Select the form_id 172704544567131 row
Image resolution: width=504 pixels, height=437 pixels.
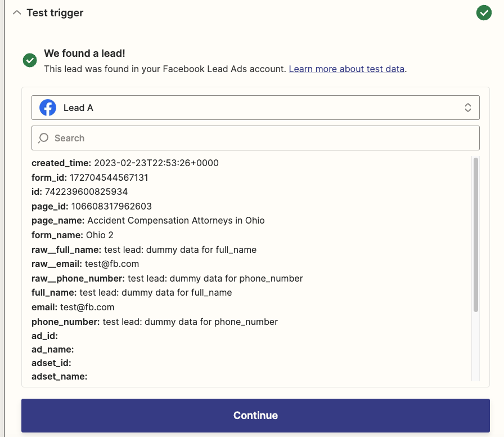tap(90, 177)
